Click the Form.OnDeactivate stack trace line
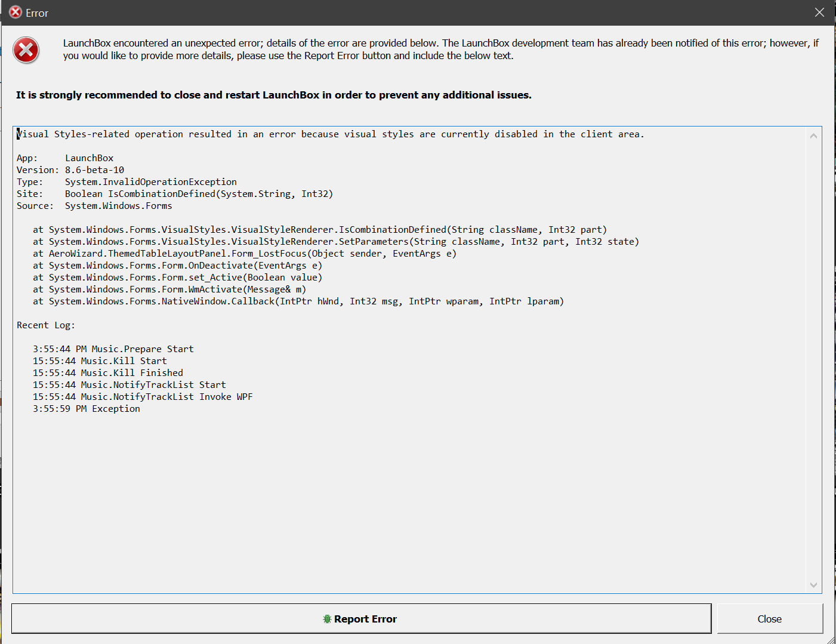Viewport: 836px width, 644px height. pyautogui.click(x=178, y=266)
